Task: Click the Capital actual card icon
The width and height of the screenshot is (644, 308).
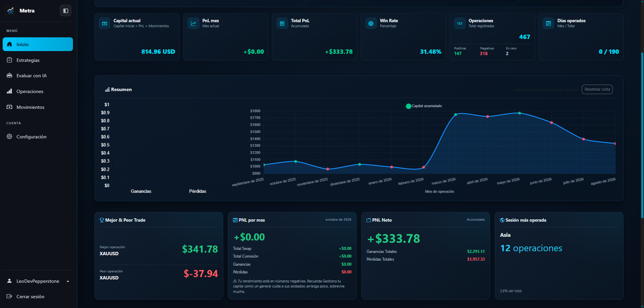Action: coord(105,23)
